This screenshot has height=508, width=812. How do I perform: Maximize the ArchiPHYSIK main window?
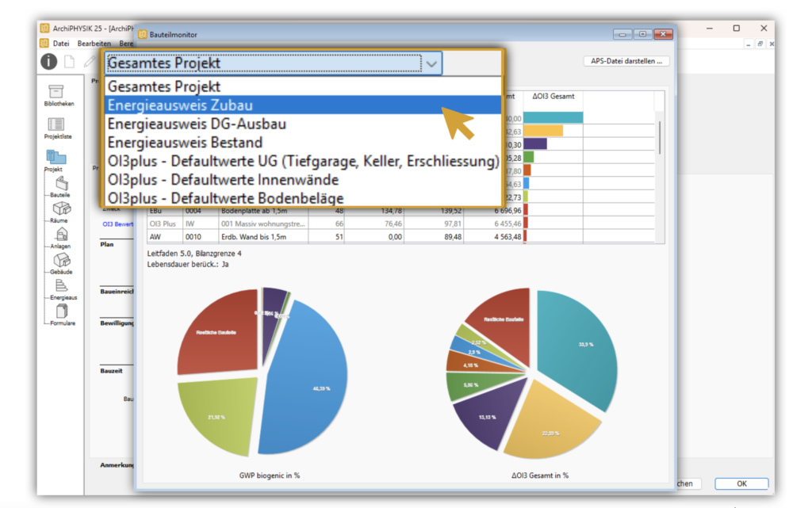click(x=737, y=28)
